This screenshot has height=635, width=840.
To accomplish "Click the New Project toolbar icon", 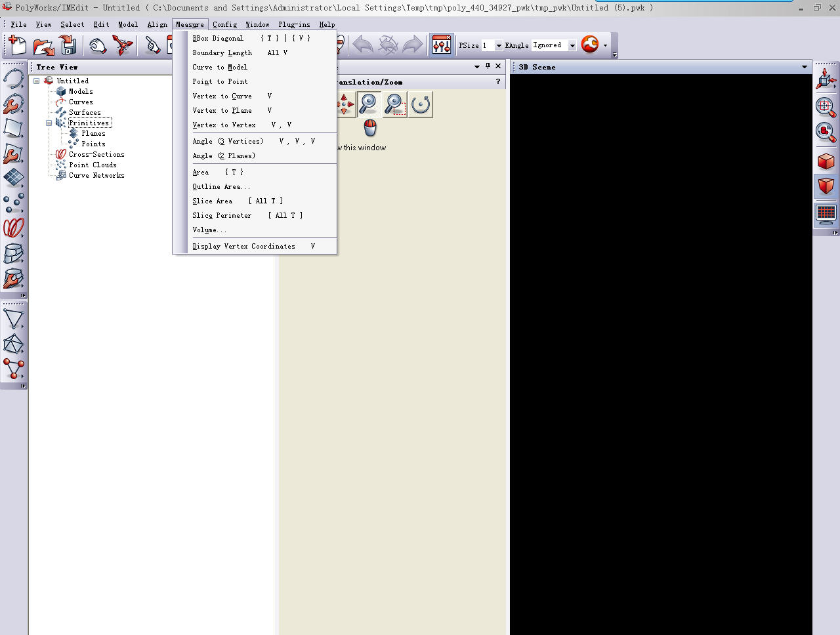I will [x=18, y=45].
